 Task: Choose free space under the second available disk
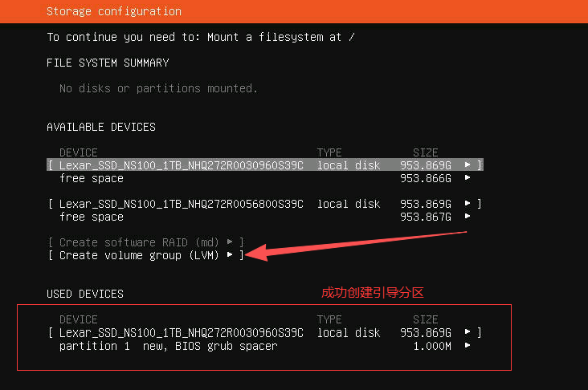92,217
